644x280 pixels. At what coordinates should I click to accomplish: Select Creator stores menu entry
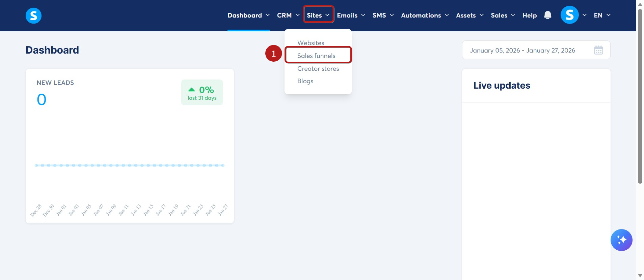[318, 68]
